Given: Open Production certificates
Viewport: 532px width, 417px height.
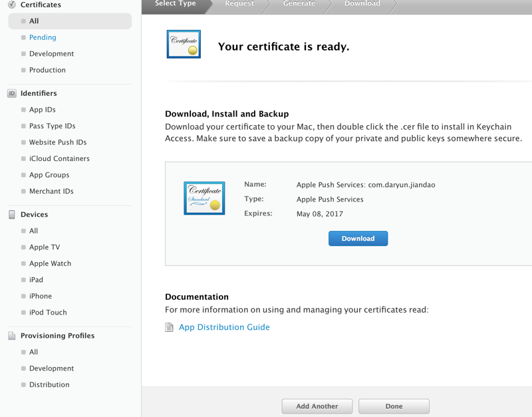Looking at the screenshot, I should [47, 70].
